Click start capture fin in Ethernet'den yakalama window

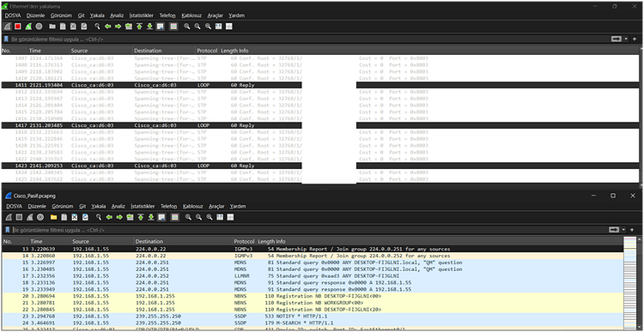8,27
